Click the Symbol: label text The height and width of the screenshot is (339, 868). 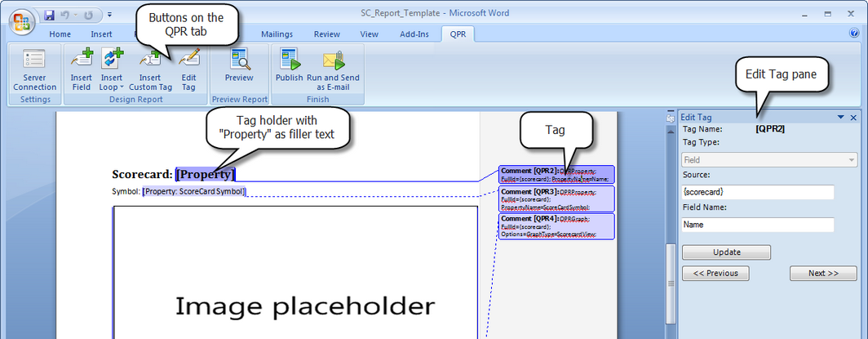pos(126,192)
